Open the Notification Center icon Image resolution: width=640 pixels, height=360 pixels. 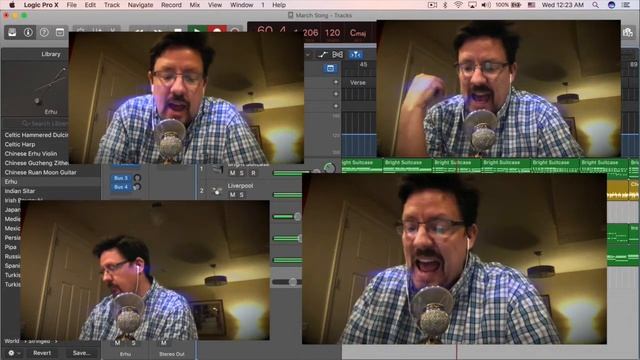click(627, 5)
